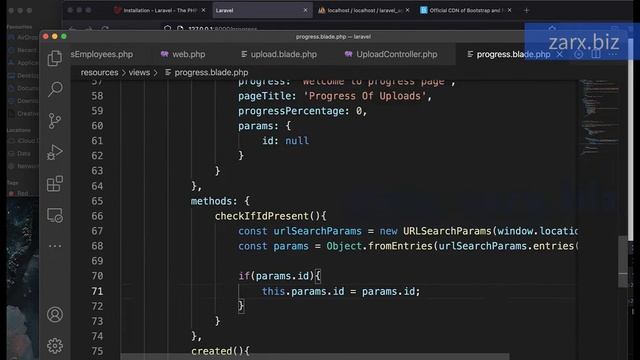Click Object.fromEntries on line 68
Viewport: 640px width, 360px height.
(379, 246)
